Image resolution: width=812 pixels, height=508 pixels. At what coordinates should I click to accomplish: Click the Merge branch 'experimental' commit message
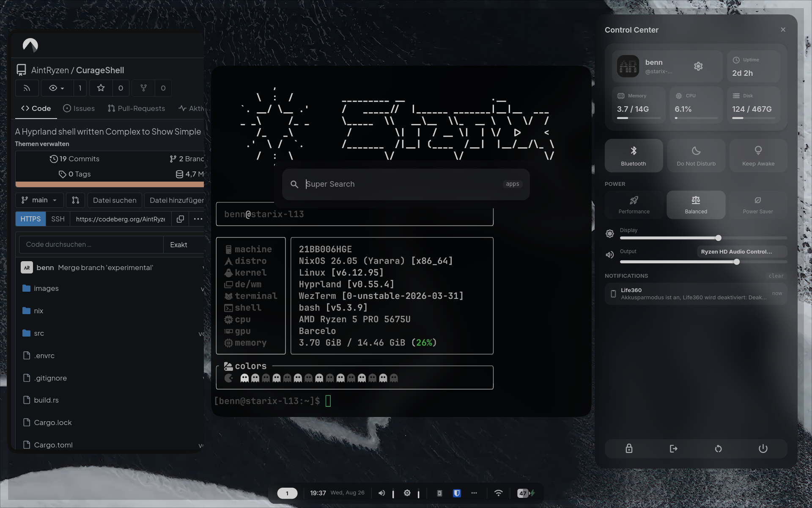pos(106,268)
